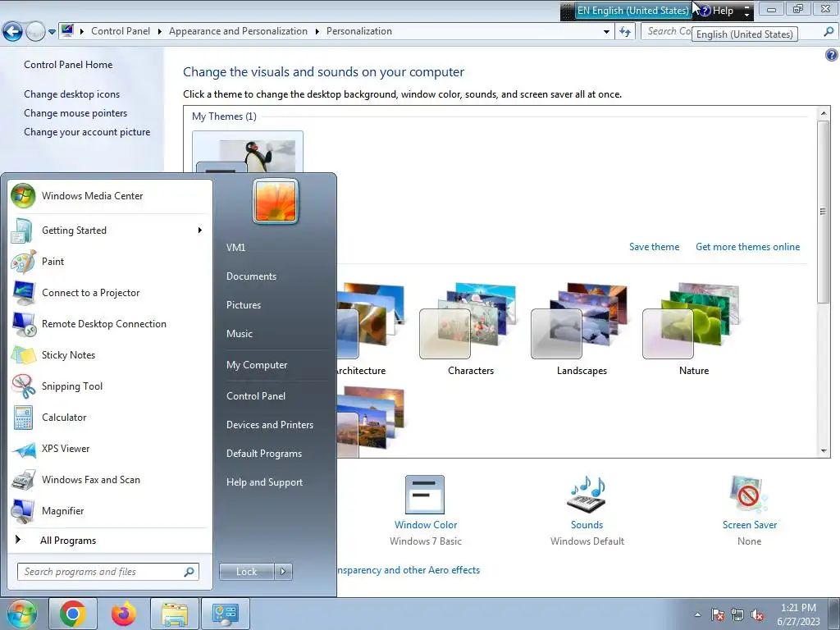Click the EN English language bar indicator
The width and height of the screenshot is (840, 630).
click(x=632, y=10)
